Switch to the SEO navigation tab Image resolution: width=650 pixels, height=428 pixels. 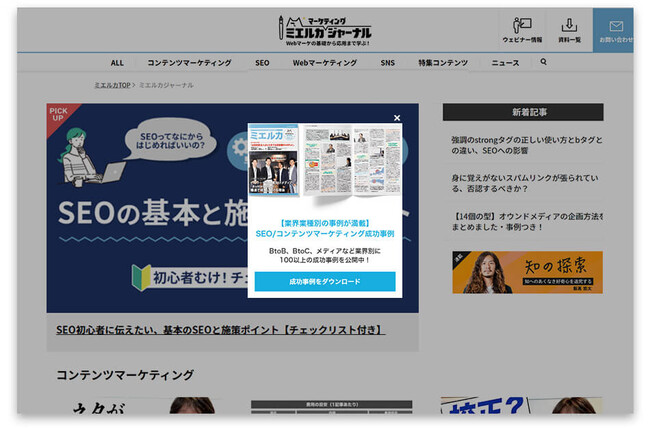[262, 62]
